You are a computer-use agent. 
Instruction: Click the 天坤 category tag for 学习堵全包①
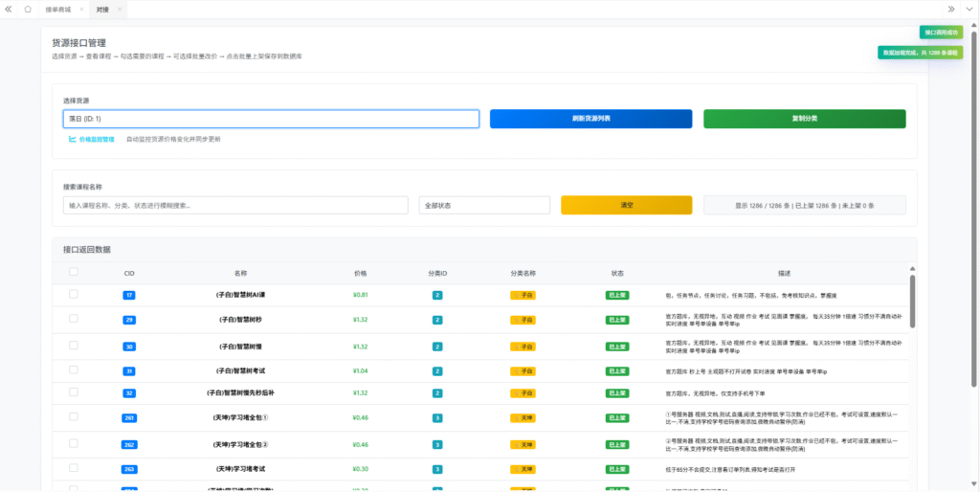523,418
